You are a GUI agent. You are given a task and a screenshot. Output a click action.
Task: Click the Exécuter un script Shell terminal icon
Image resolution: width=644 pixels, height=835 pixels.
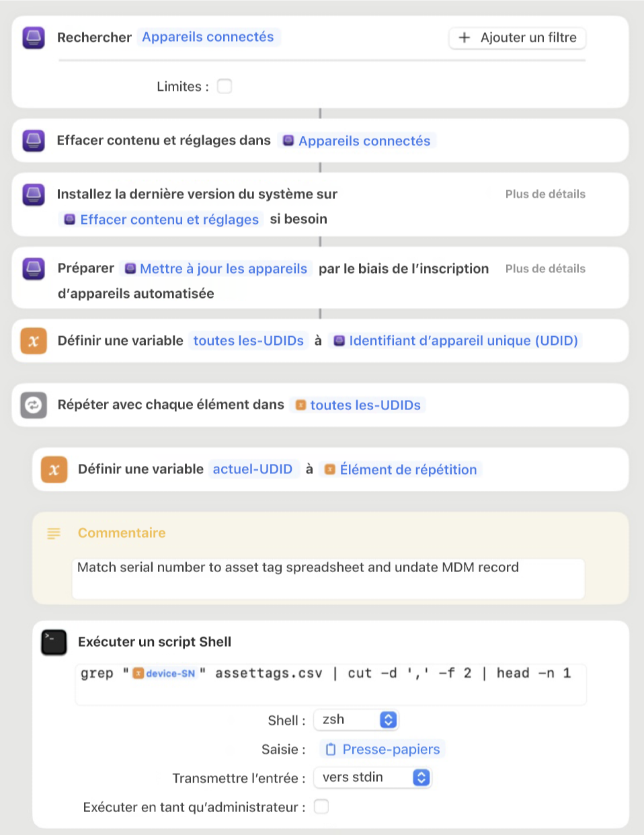coord(53,641)
